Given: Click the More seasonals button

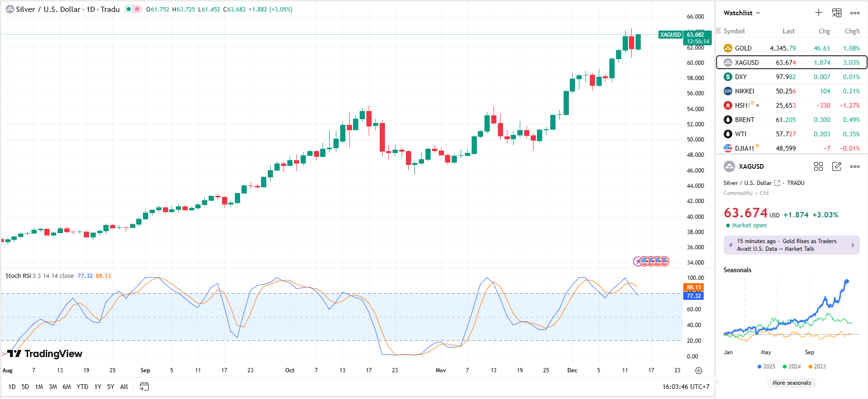Looking at the screenshot, I should [x=791, y=383].
